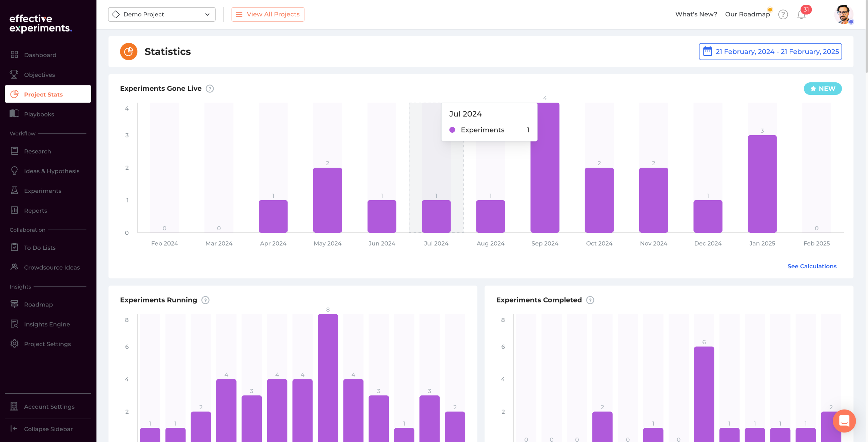
Task: Click the user profile avatar
Action: point(843,15)
